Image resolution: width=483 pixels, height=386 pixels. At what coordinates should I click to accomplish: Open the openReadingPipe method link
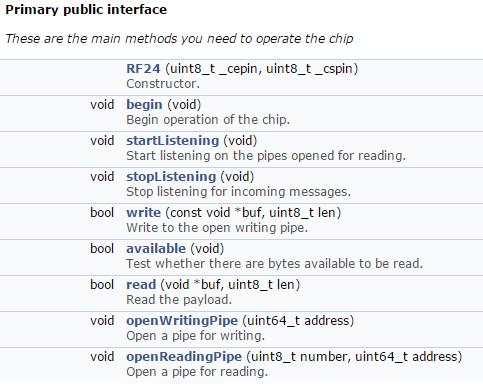pos(184,357)
